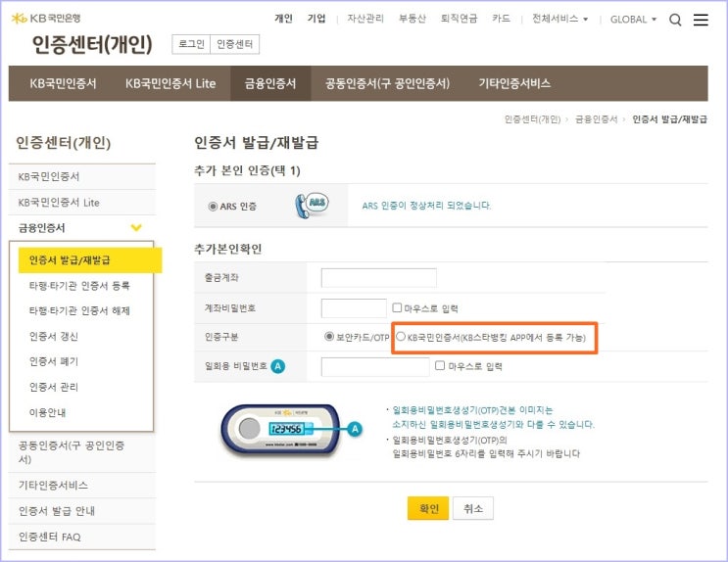Click the 인증센터 button beside 로그인
Screen dimensions: 728x562
(234, 44)
